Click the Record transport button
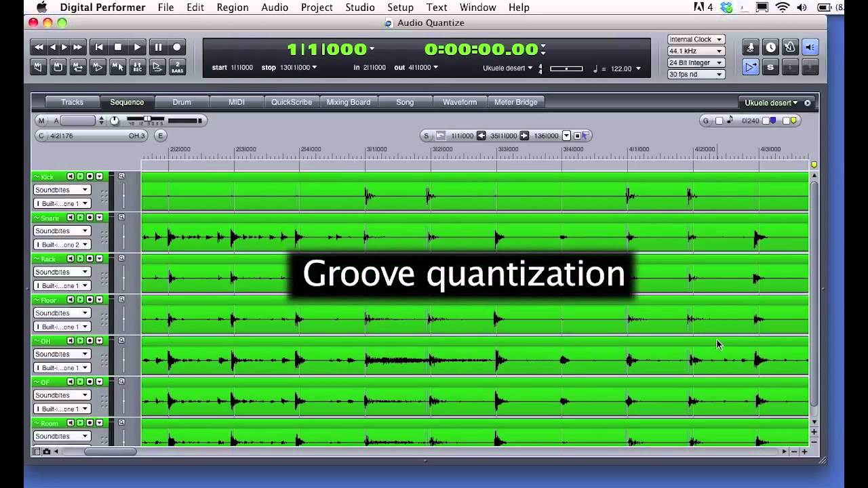 coord(177,47)
